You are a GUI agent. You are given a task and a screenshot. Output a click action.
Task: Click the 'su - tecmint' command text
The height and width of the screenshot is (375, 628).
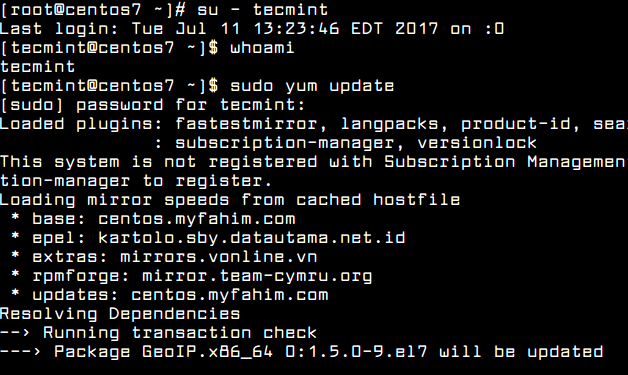coord(263,10)
